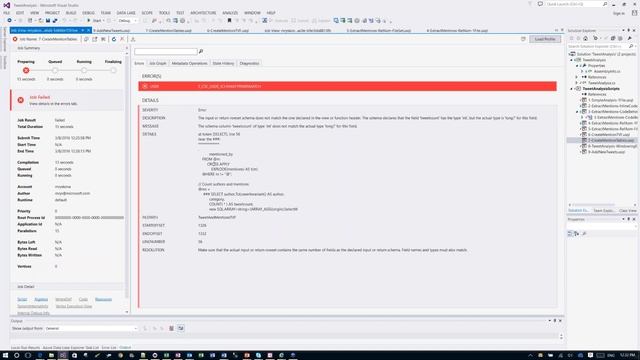
Task: Open the DEBUG menu
Action: point(88,13)
